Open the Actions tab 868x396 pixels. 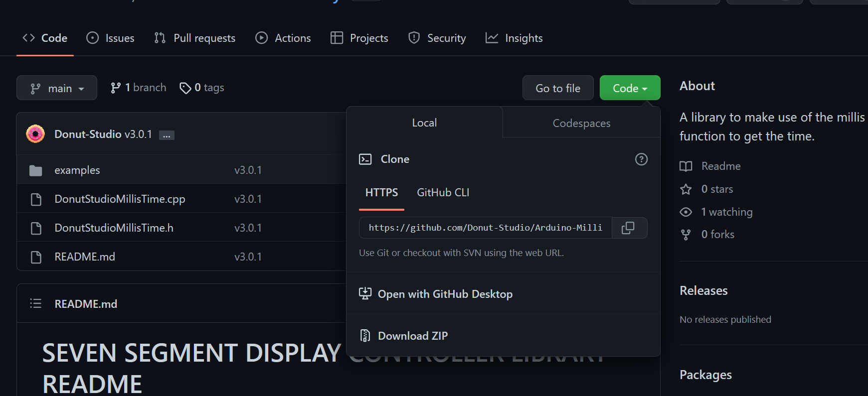283,38
